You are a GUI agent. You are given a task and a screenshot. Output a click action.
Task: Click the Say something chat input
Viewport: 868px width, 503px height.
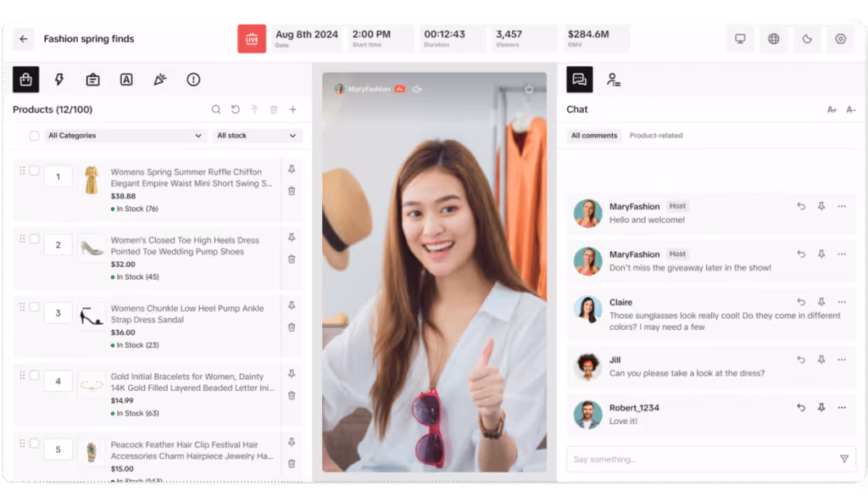click(x=695, y=458)
